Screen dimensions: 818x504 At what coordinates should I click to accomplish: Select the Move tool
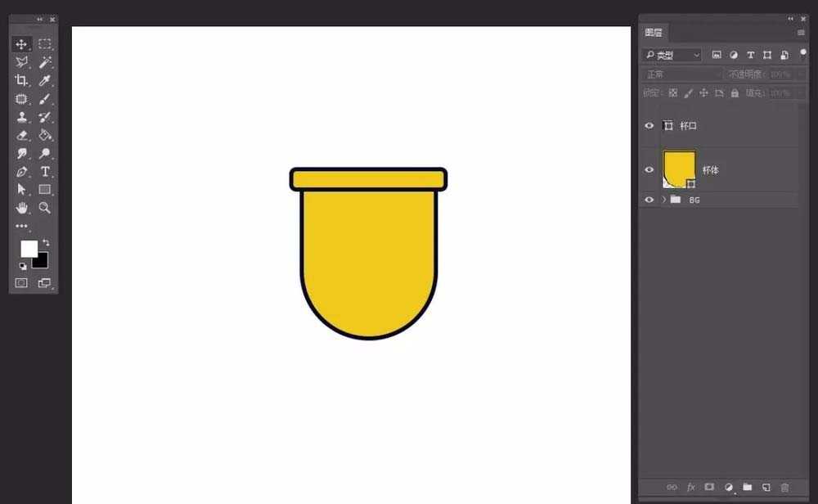point(21,44)
